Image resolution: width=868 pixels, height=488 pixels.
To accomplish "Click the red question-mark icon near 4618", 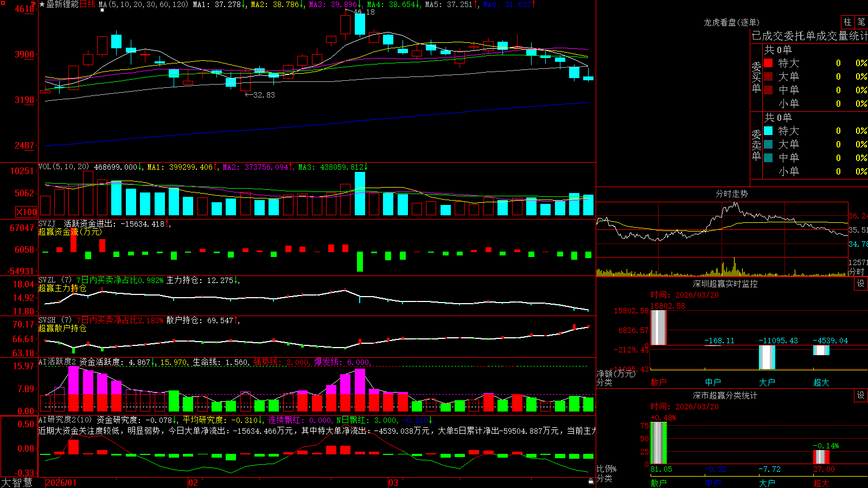I will pyautogui.click(x=34, y=4).
